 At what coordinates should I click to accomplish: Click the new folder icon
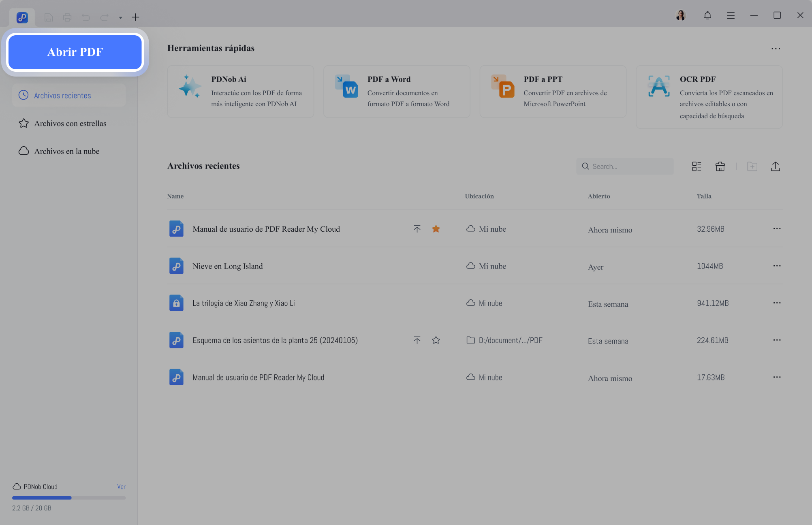tap(752, 166)
